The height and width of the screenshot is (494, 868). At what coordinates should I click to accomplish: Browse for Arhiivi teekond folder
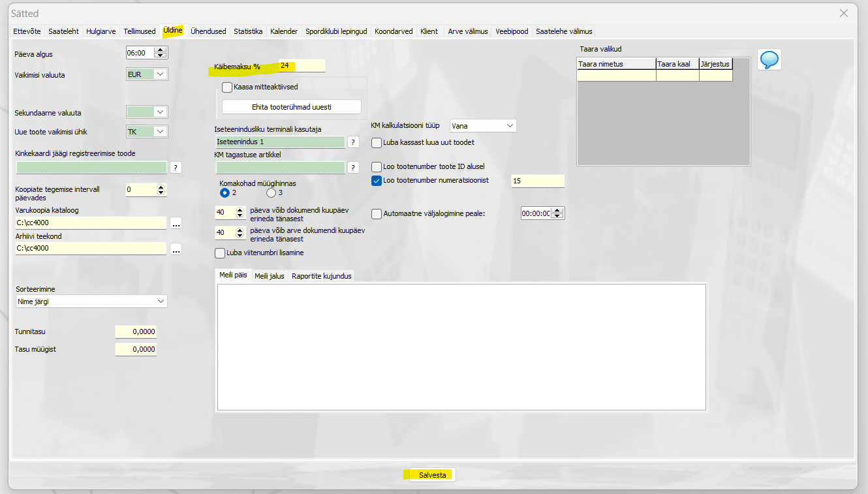(x=175, y=249)
